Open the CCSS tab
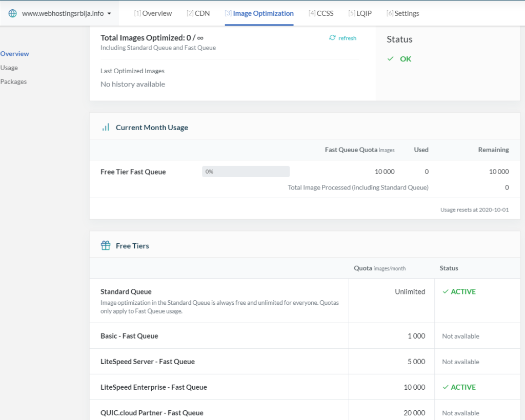The width and height of the screenshot is (525, 420). [321, 13]
